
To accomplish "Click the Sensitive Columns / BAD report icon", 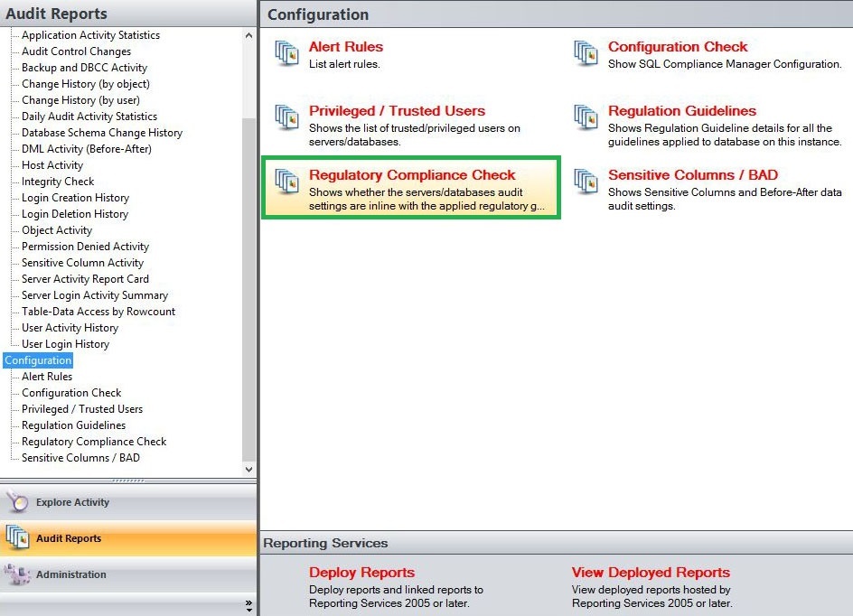I will pos(586,182).
